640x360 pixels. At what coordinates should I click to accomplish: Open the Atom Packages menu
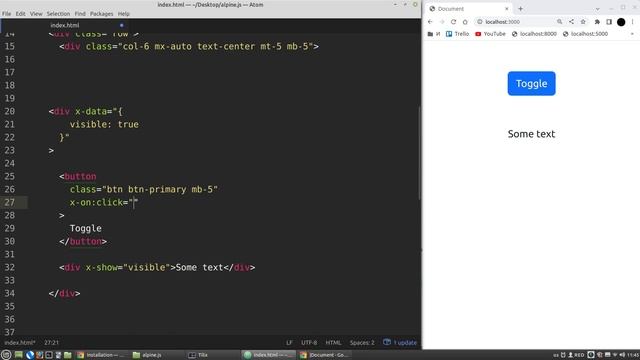pos(102,13)
